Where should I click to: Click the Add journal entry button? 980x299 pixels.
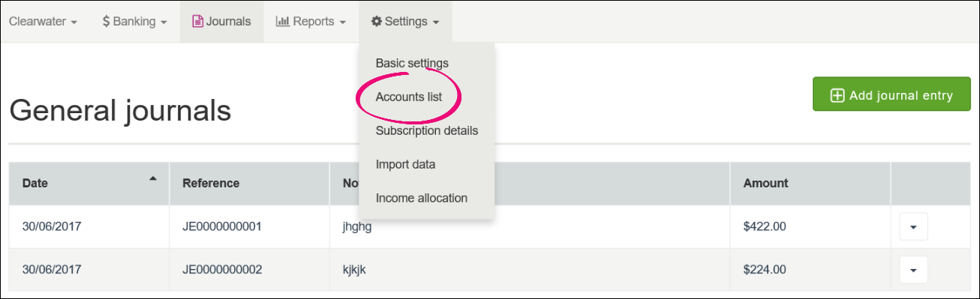pyautogui.click(x=891, y=95)
